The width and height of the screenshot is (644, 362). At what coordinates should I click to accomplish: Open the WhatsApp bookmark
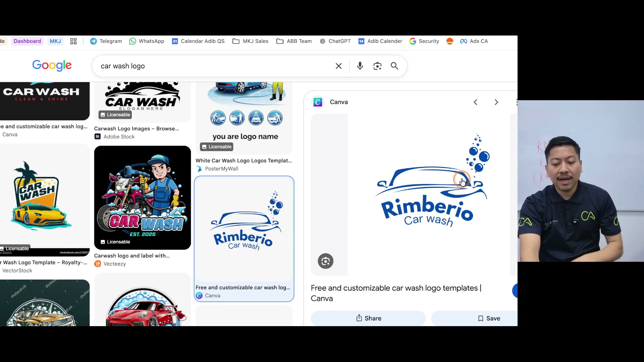147,41
